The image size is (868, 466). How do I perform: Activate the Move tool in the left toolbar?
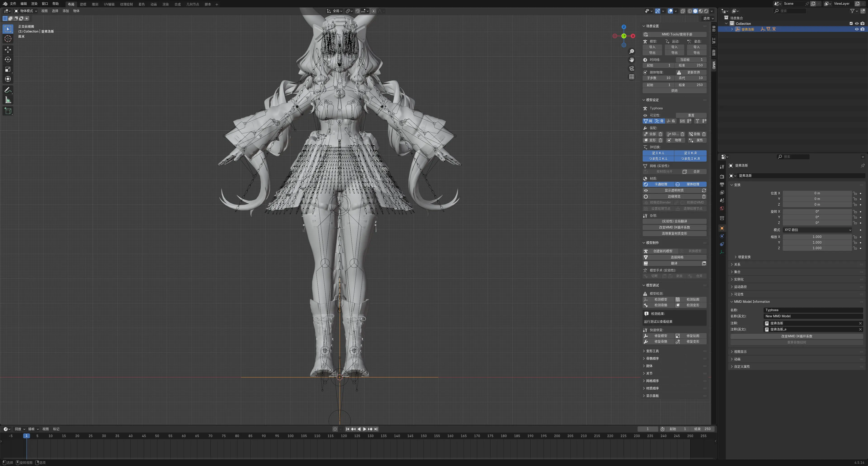click(x=8, y=50)
